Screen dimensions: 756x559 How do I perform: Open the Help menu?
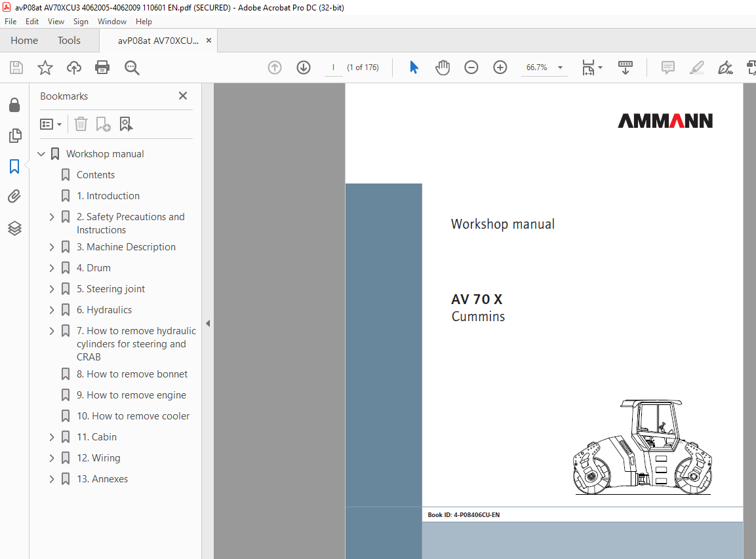pos(144,22)
